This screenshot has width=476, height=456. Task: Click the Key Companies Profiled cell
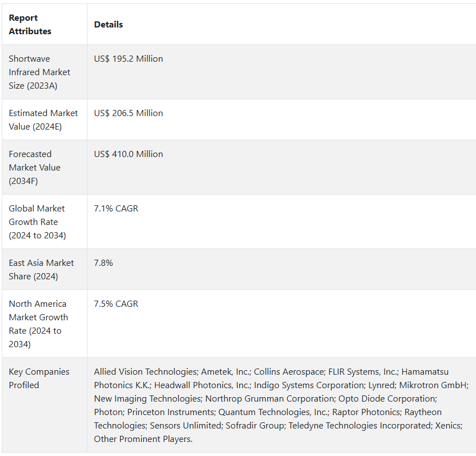pyautogui.click(x=39, y=378)
